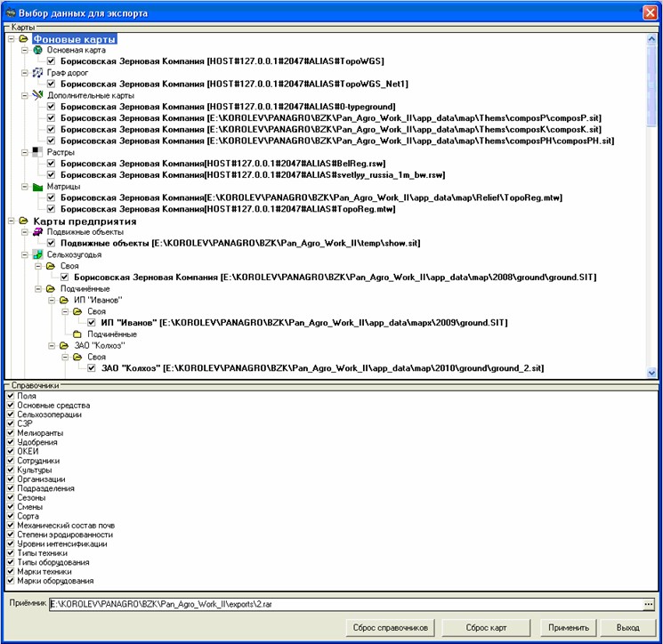Viewport: 663px width, 644px height.
Task: Click the globe icon next to Основная карта
Action: [x=37, y=50]
